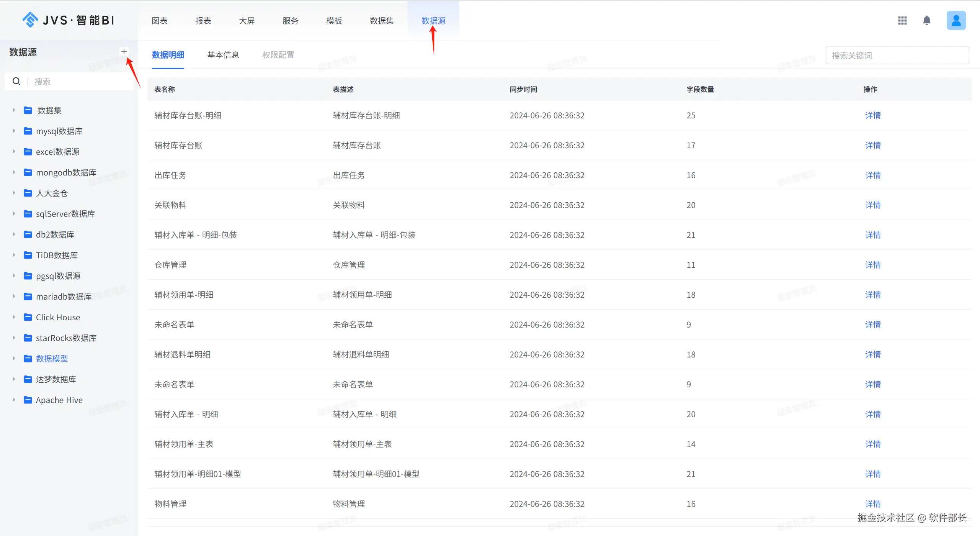Open notifications bell icon
Image resolution: width=980 pixels, height=536 pixels.
click(x=926, y=21)
